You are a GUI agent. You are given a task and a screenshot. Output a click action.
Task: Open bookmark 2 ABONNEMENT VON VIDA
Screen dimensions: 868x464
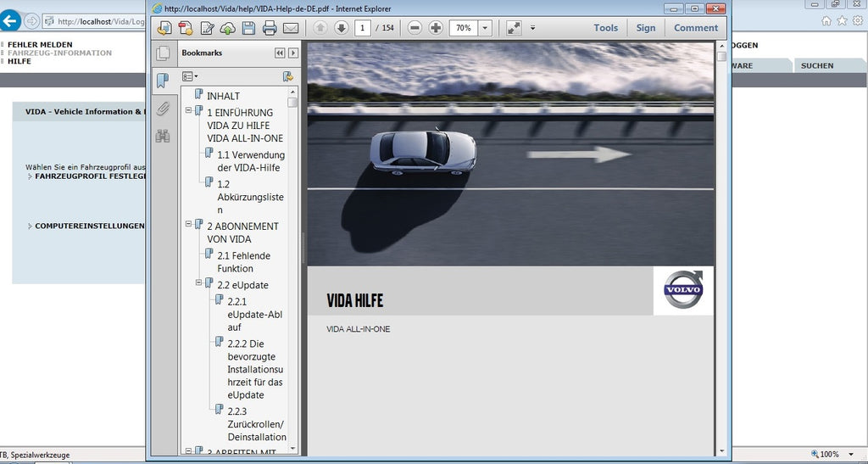(x=243, y=232)
